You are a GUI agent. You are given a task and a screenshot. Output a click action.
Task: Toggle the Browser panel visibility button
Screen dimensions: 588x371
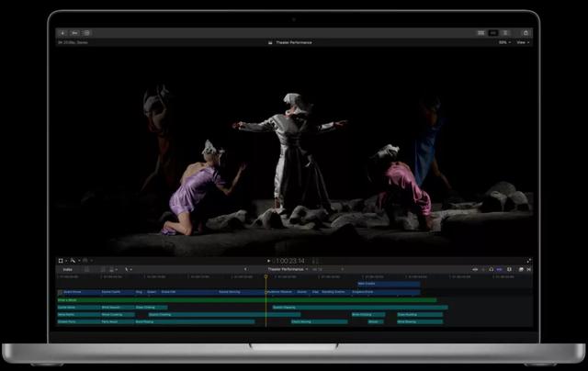[x=481, y=33]
